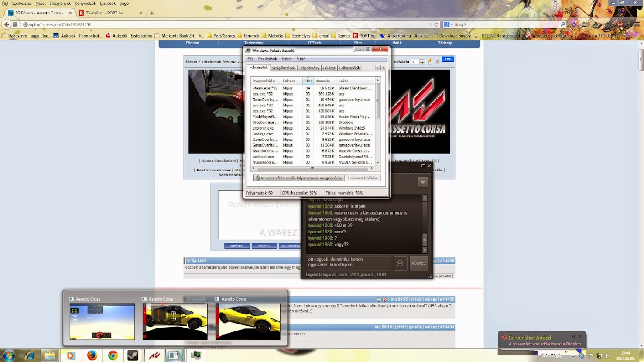Viewport: 644px width, 362px height.
Task: Select the TV-műsor - PORT.hu browser tab
Action: 110,13
